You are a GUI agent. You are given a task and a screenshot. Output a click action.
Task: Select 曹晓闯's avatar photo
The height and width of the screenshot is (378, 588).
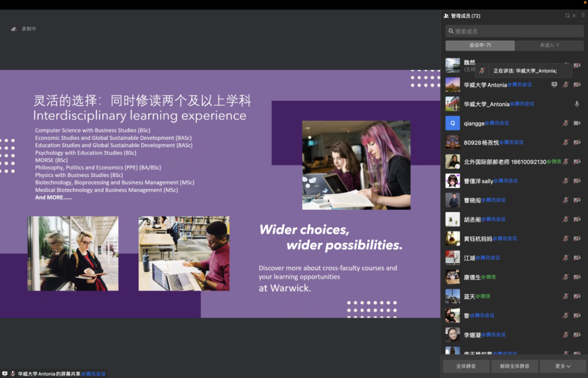tap(452, 200)
